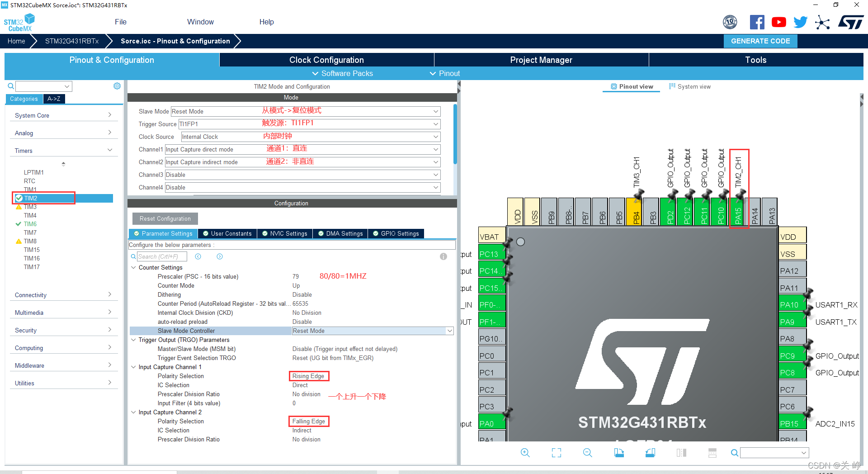
Task: Select TIM2 in the timers list
Action: (63, 198)
